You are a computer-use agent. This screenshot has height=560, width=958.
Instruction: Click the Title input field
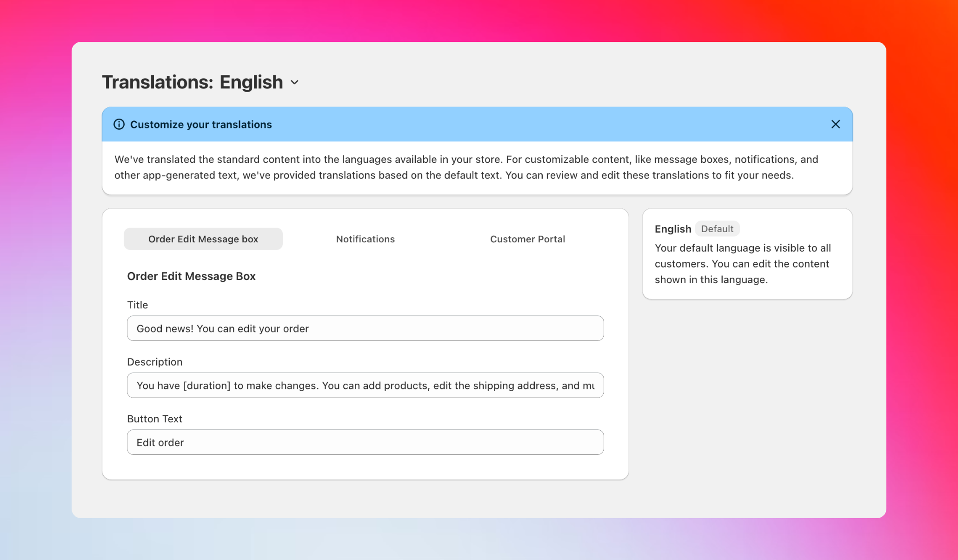[x=365, y=328]
